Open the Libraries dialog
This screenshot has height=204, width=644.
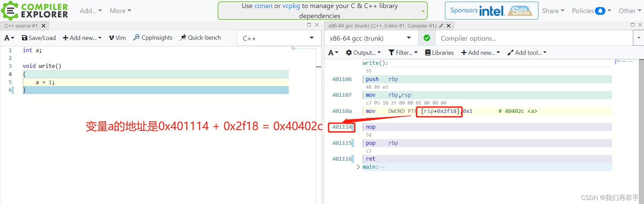pos(439,52)
